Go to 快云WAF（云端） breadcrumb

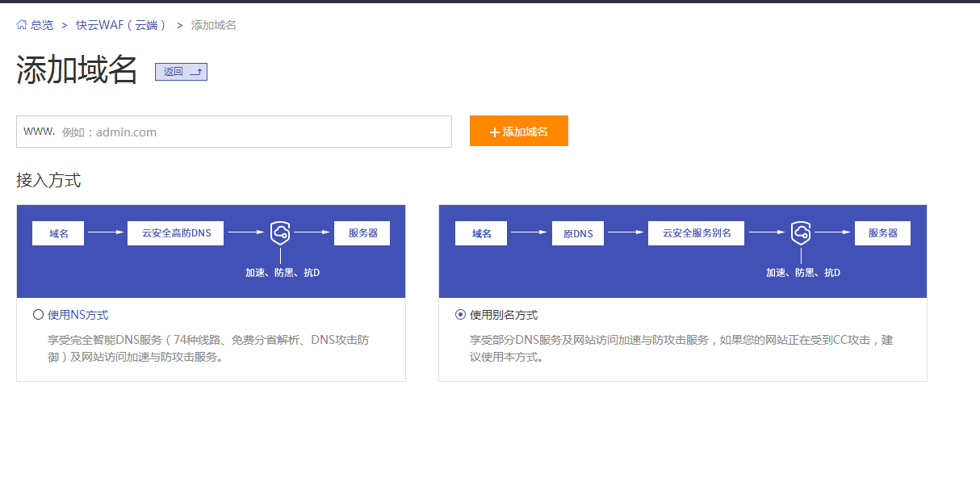(x=121, y=25)
